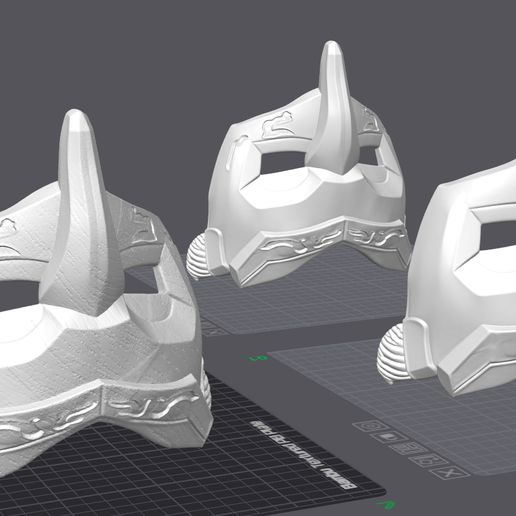Screen dimensions: 516x516
Task: Open right plate settings with the round icon
Action: (371, 426)
